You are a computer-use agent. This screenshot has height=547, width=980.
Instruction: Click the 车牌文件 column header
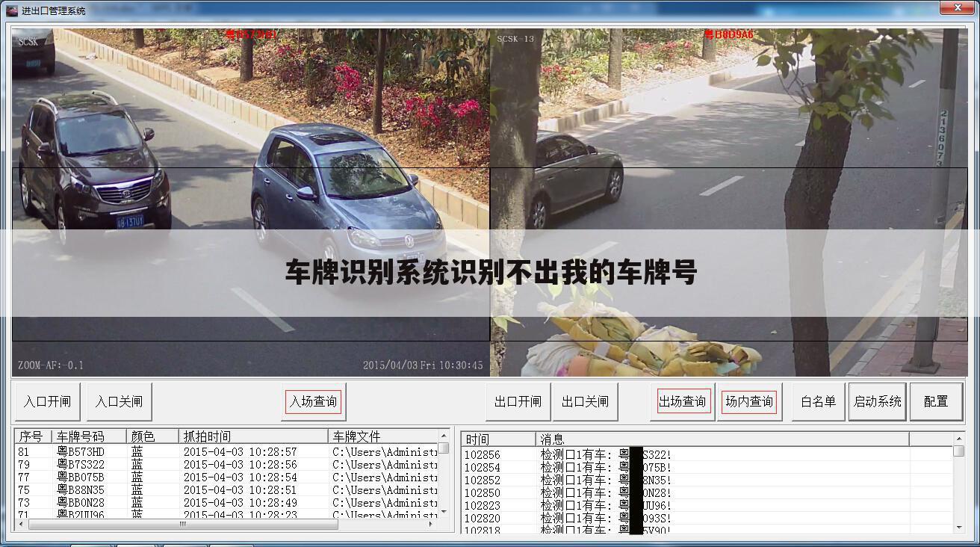(x=382, y=436)
